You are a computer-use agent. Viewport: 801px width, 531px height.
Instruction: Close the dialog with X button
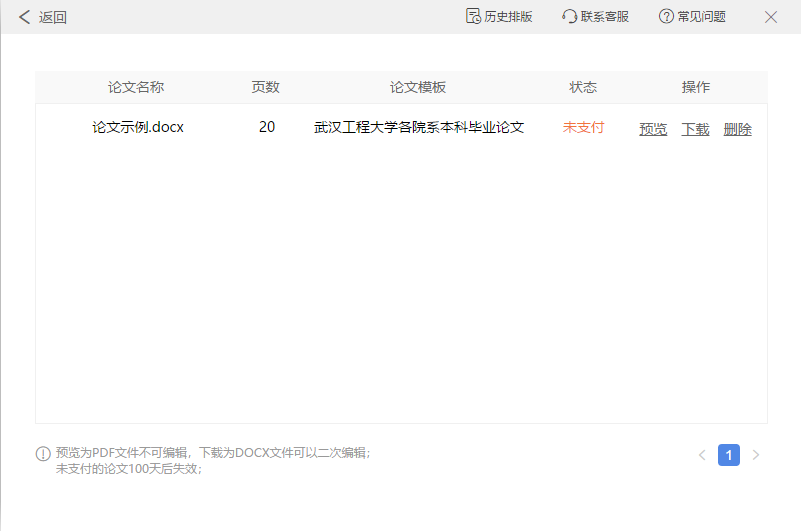(771, 17)
